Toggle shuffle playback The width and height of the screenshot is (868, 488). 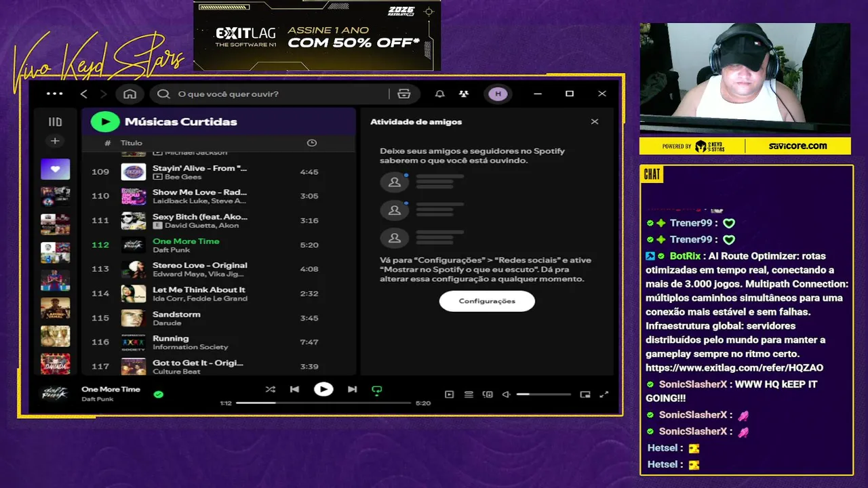271,389
